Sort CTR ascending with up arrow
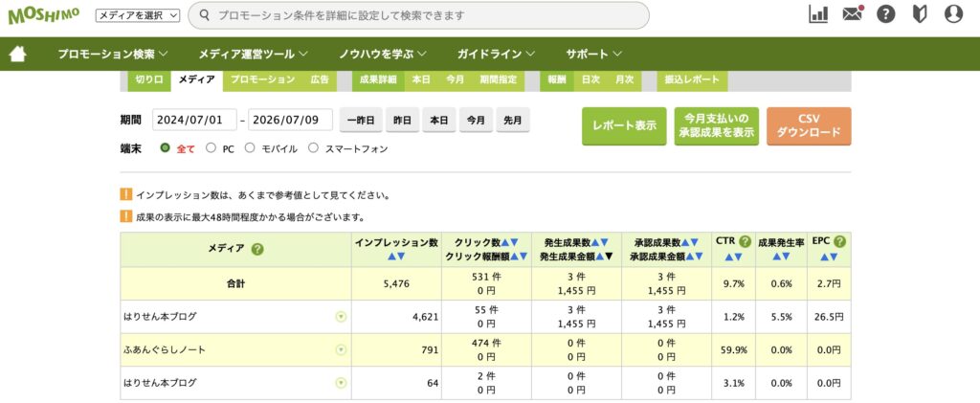Screen dimensions: 980x403 click(x=728, y=257)
